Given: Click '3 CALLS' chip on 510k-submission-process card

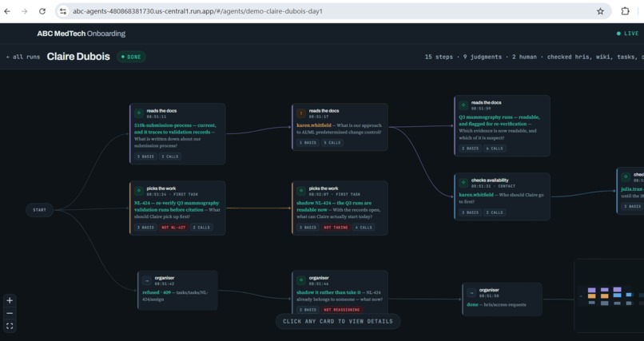Looking at the screenshot, I should pos(169,157).
